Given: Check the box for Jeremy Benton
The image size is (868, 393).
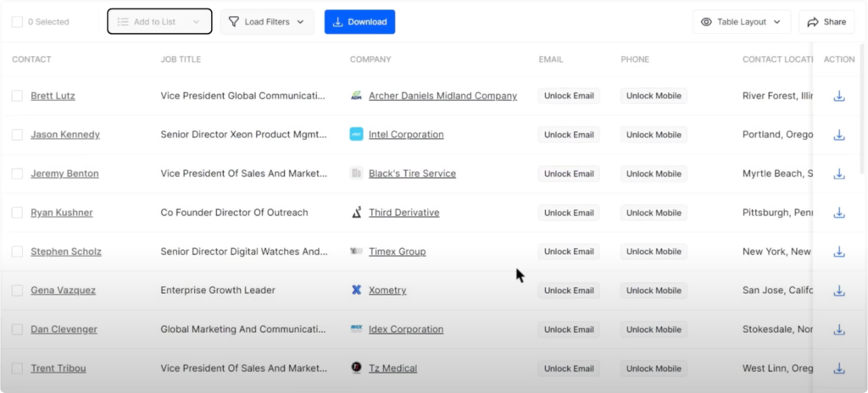Looking at the screenshot, I should [x=17, y=174].
